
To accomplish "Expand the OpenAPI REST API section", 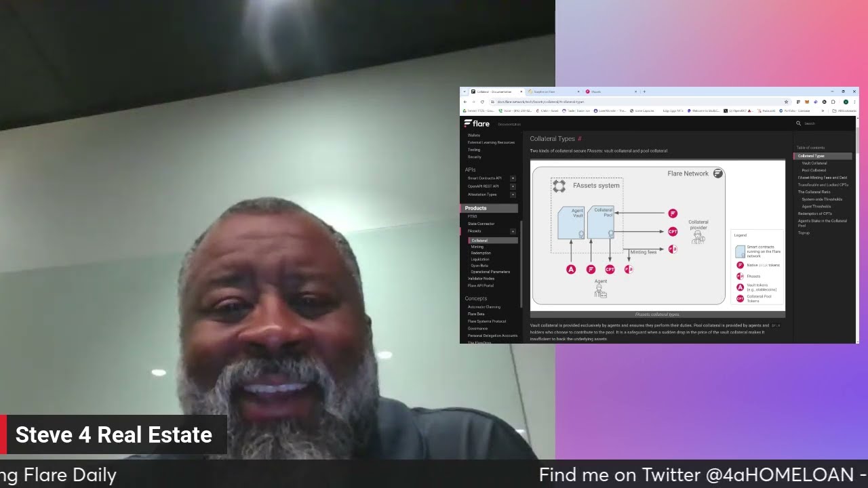I will (x=513, y=186).
